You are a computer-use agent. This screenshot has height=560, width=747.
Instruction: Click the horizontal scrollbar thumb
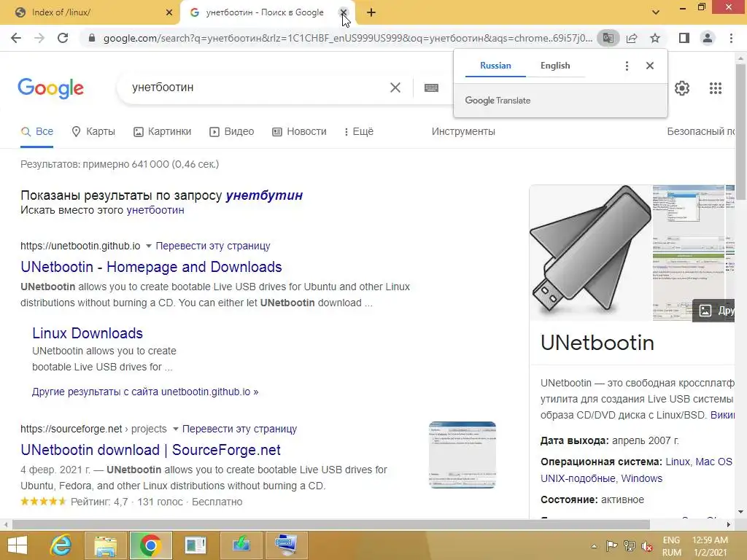coord(330,524)
